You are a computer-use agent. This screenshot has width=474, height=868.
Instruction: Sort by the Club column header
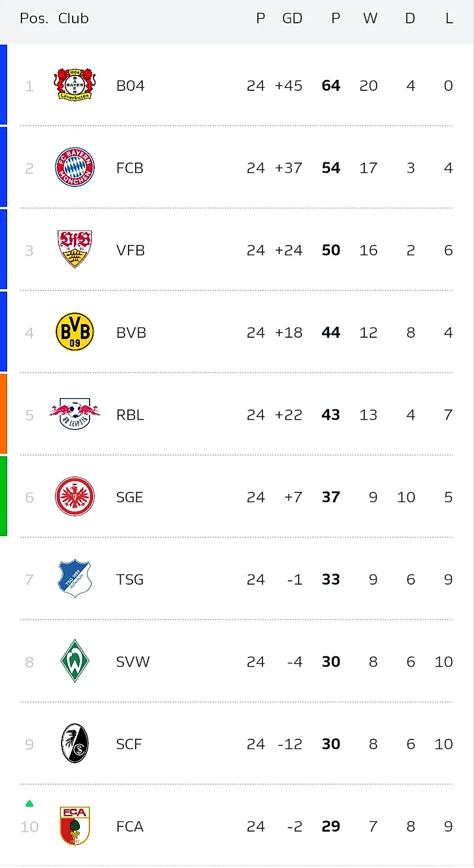(73, 18)
